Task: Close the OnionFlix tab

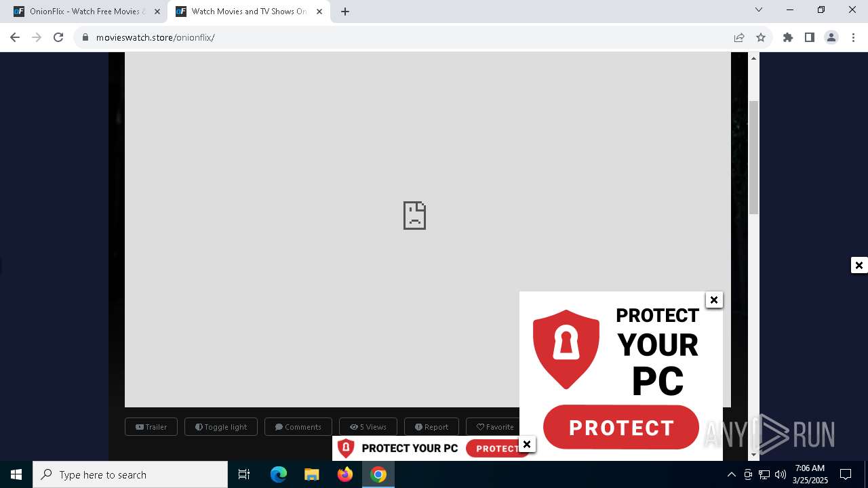Action: [x=157, y=12]
